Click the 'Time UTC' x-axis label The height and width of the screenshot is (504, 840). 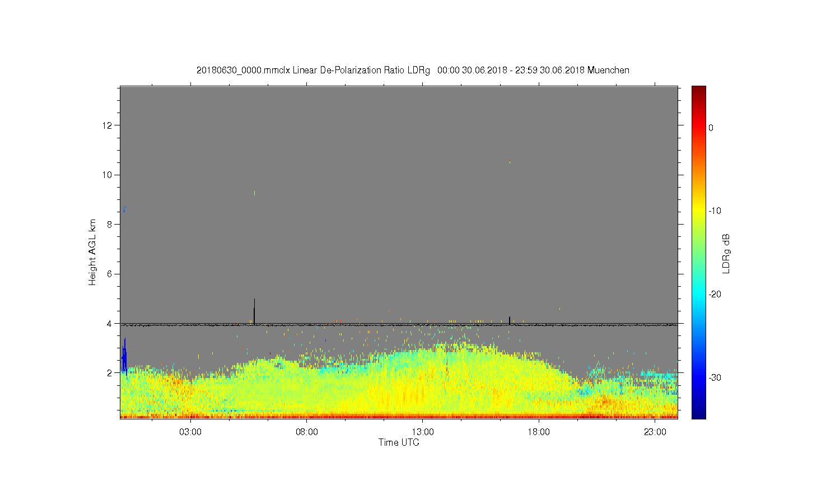point(399,442)
